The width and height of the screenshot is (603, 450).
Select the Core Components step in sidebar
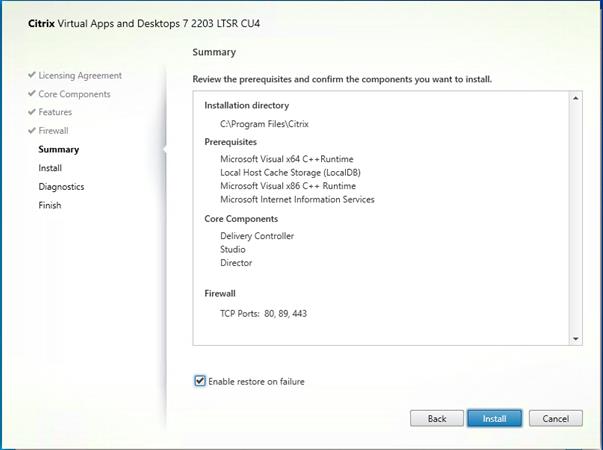point(74,94)
